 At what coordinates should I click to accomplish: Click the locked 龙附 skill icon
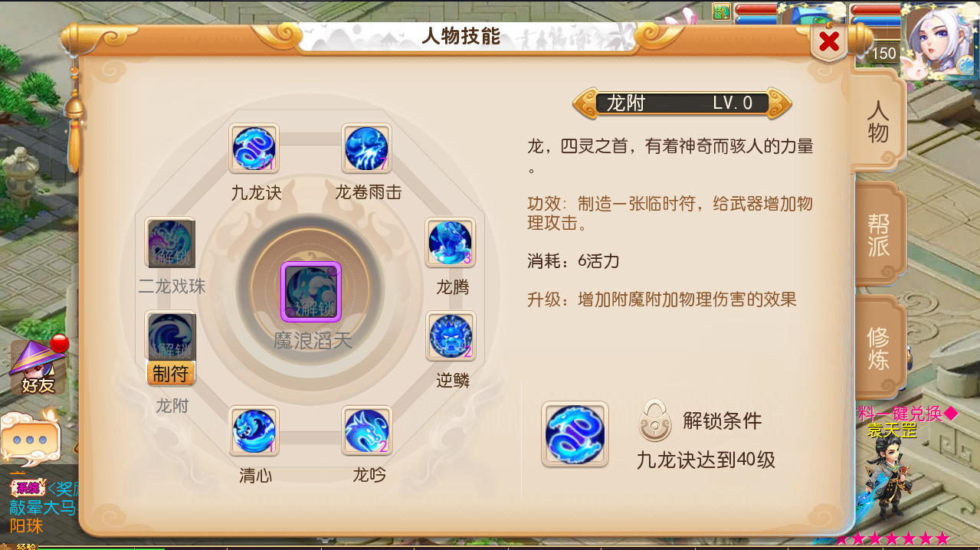(170, 336)
